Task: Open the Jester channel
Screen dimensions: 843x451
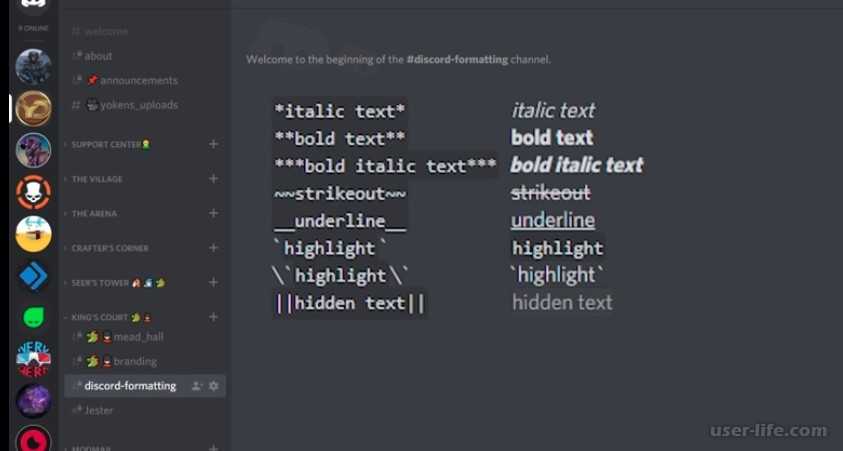Action: 93,410
